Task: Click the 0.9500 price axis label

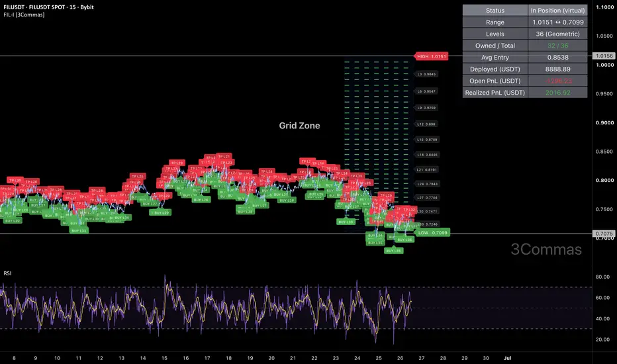Action: 604,94
